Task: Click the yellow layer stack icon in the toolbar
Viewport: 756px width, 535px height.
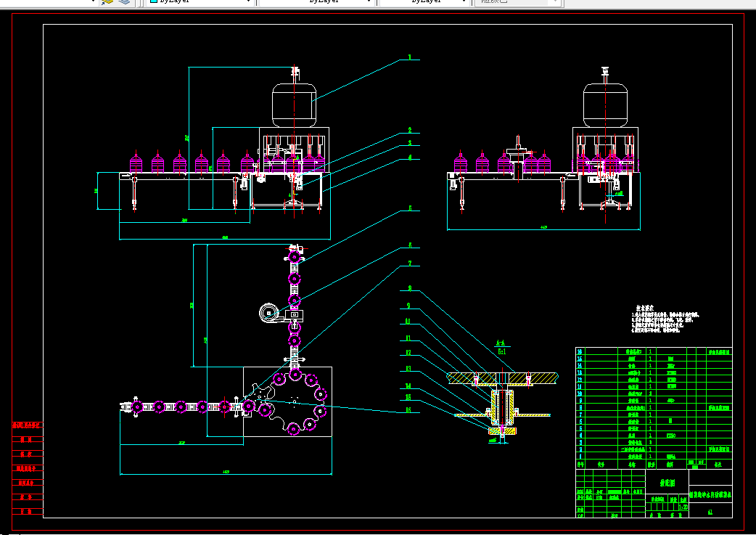Action: (x=107, y=1)
